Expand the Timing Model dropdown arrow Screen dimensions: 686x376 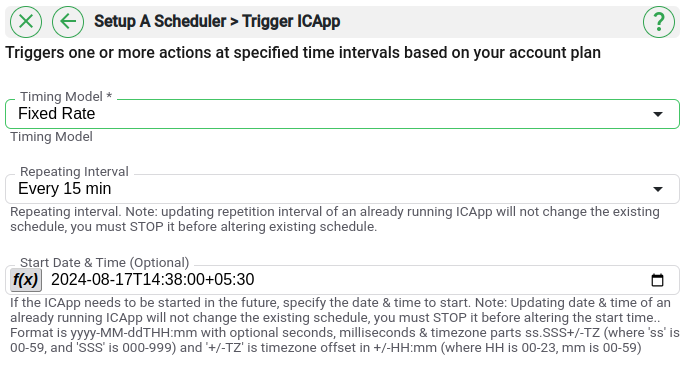click(x=658, y=114)
